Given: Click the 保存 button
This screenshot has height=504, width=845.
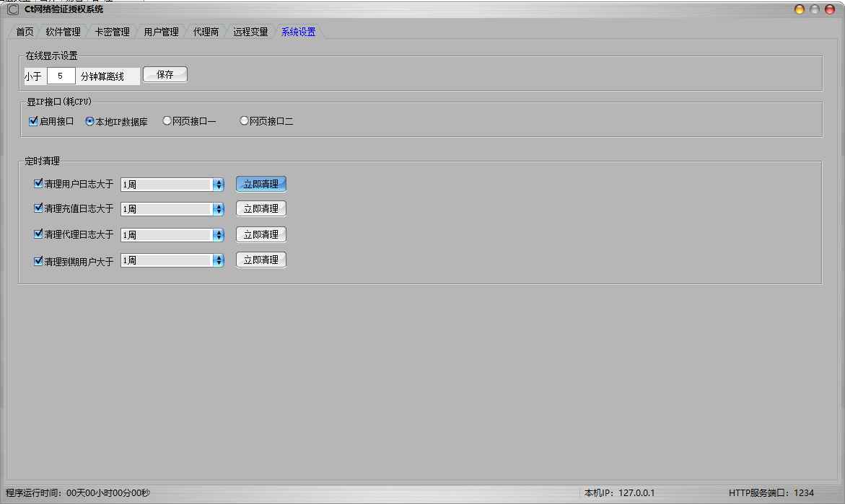Looking at the screenshot, I should [165, 74].
